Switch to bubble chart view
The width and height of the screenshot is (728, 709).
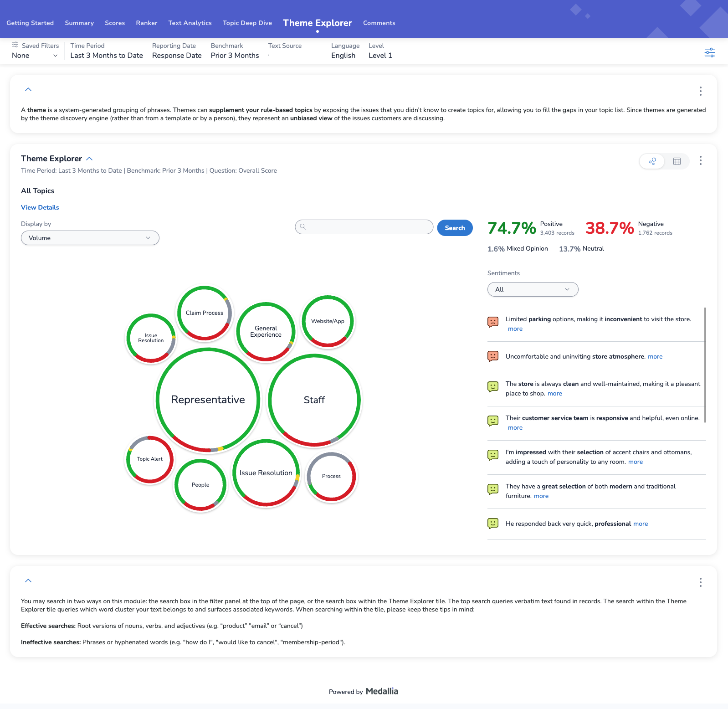coord(652,161)
